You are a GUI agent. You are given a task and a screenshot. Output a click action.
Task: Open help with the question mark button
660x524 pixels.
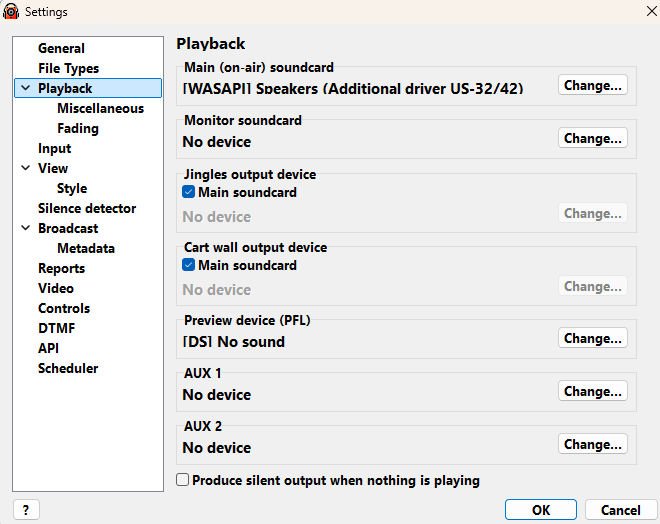pyautogui.click(x=26, y=510)
